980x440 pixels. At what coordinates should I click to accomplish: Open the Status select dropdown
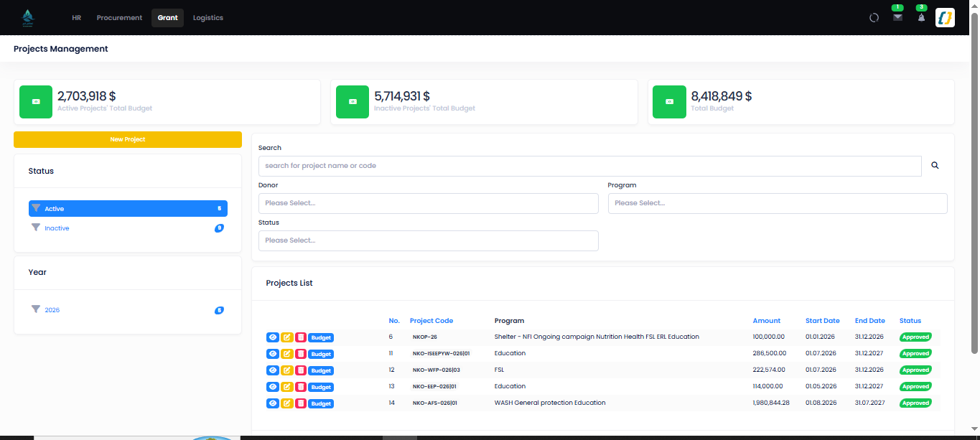428,240
